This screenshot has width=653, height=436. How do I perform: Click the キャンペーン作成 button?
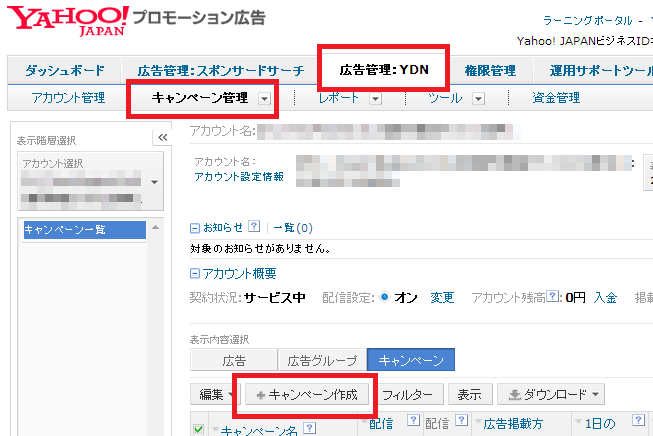coord(307,394)
